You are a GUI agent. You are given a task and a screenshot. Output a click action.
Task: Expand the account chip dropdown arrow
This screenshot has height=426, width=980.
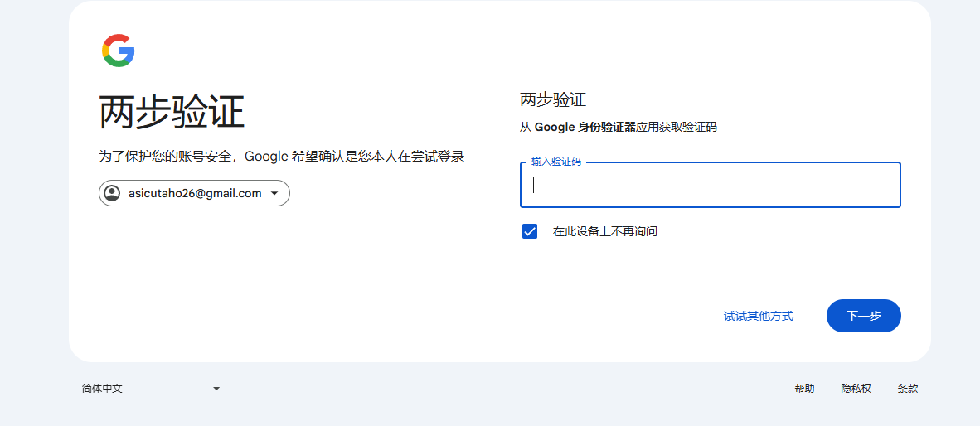tap(274, 193)
